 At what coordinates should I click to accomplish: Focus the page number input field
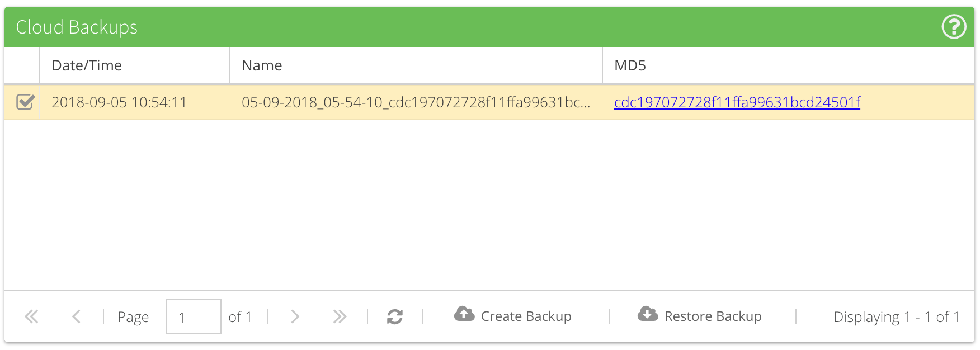(x=193, y=317)
